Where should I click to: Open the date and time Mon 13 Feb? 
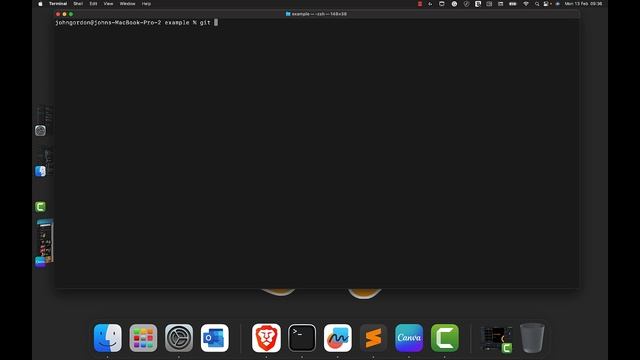click(x=583, y=4)
